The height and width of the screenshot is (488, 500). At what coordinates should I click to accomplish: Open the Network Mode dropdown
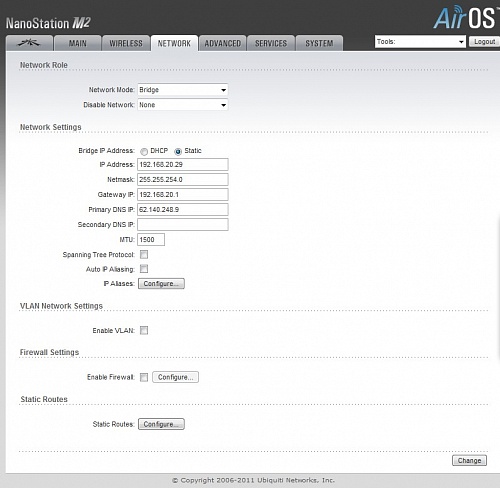click(x=183, y=90)
